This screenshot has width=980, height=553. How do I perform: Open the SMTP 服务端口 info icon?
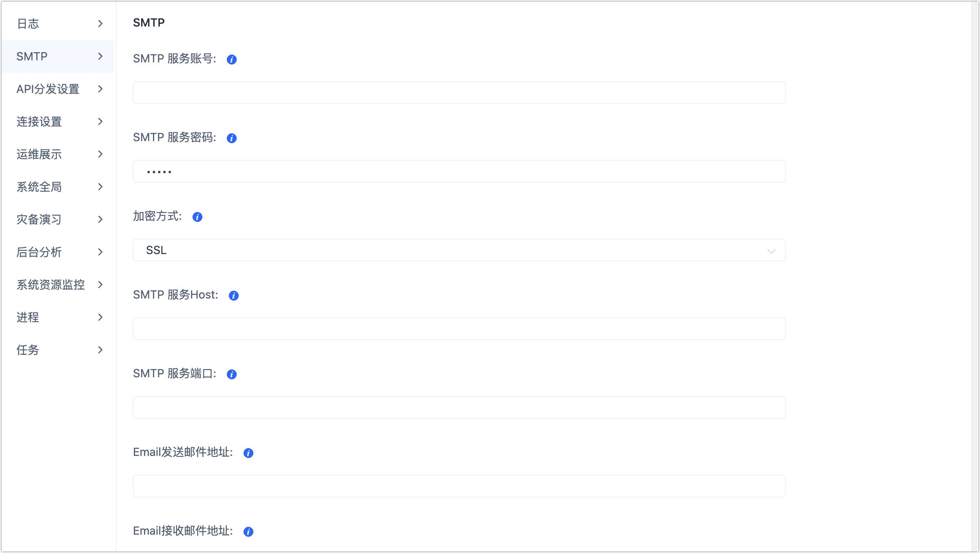[x=232, y=374]
